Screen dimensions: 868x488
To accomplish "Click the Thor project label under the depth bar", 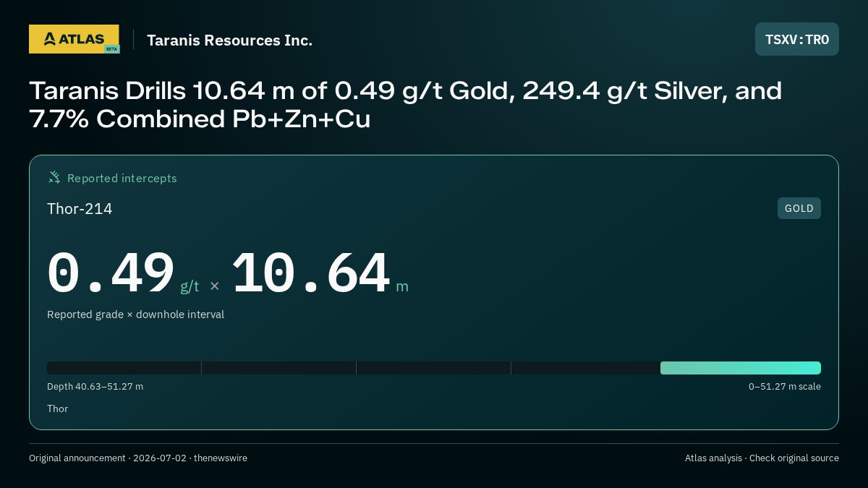I will [57, 408].
